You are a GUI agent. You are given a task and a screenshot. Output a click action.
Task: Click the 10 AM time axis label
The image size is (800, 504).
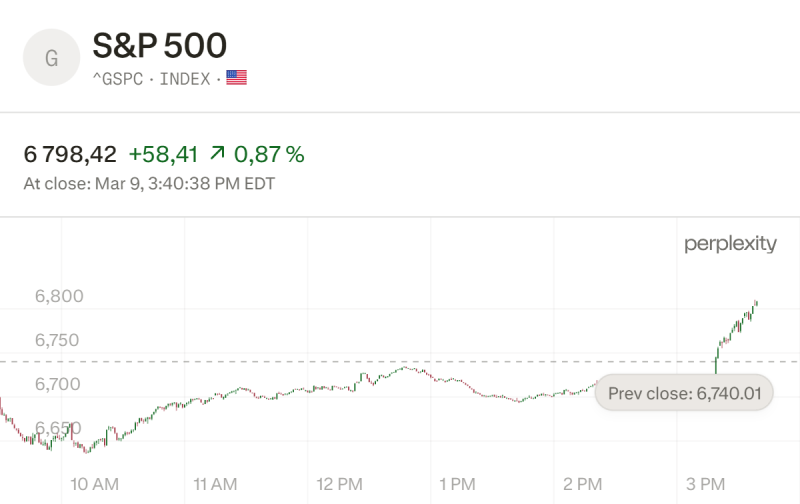coord(95,484)
